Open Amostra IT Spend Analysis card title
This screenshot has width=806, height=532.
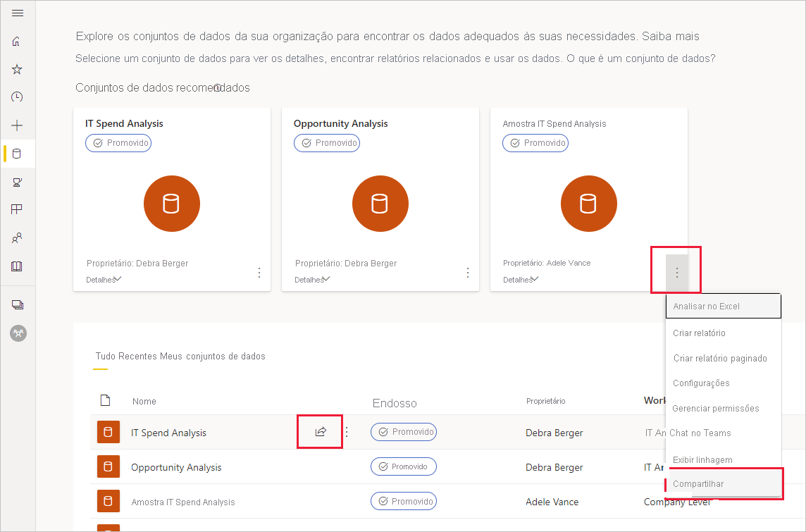tap(554, 124)
